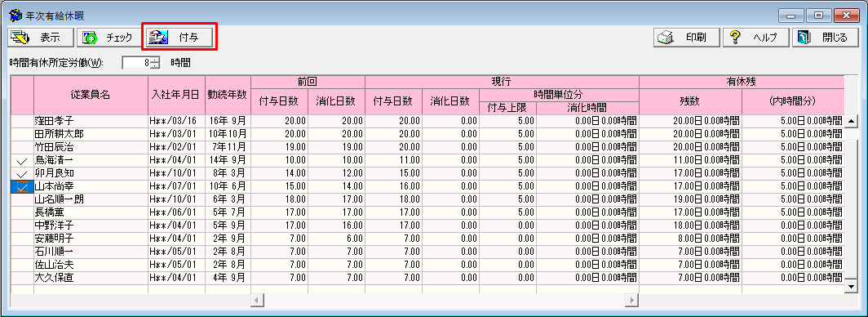The image size is (868, 317).
Task: Toggle the highlighted check for 山本尚幸
Action: (x=22, y=187)
